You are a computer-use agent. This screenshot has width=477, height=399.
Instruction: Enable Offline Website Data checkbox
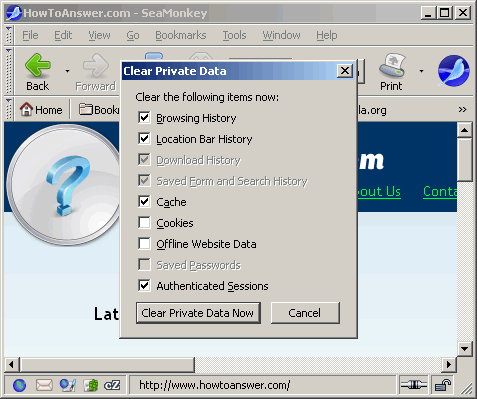(x=144, y=244)
